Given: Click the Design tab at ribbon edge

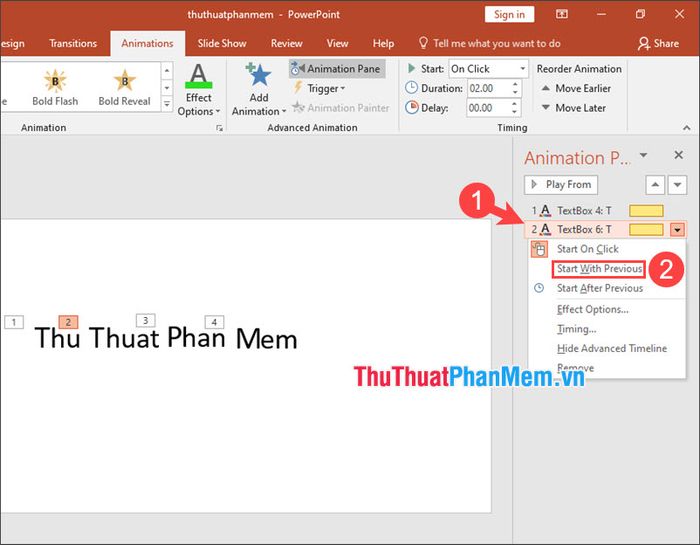Looking at the screenshot, I should coord(12,43).
